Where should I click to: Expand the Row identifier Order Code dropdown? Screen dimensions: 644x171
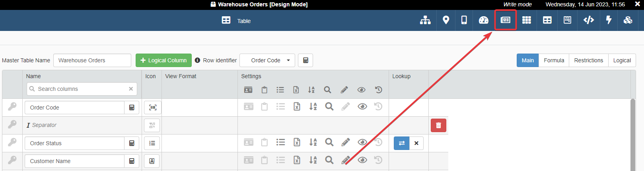pyautogui.click(x=267, y=60)
